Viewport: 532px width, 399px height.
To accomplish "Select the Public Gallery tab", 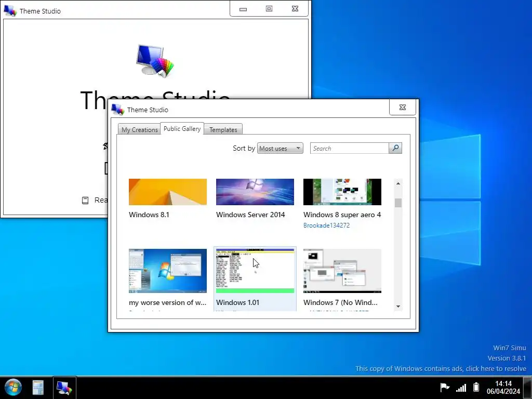I will [x=182, y=129].
